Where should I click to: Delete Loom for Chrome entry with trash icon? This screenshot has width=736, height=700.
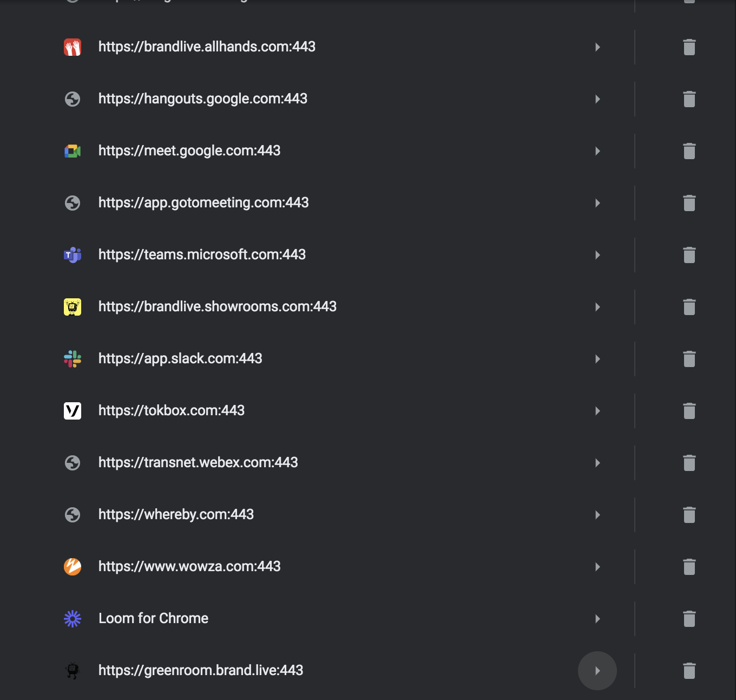pyautogui.click(x=689, y=619)
